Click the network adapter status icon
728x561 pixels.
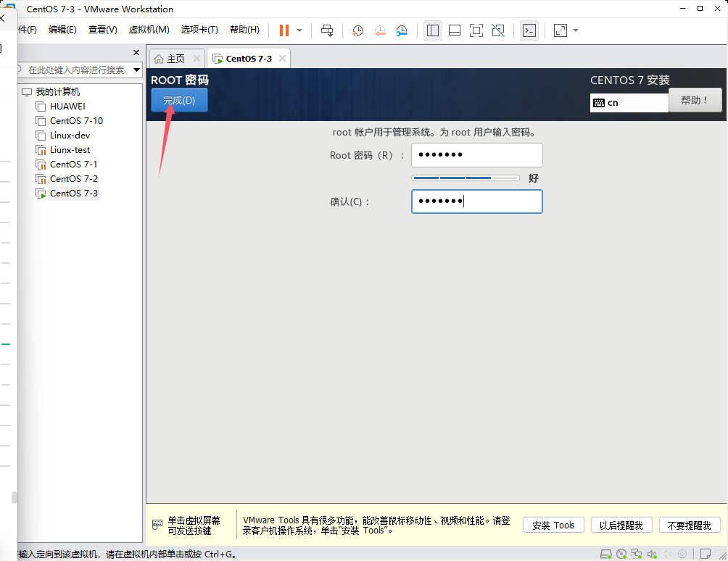pyautogui.click(x=637, y=554)
